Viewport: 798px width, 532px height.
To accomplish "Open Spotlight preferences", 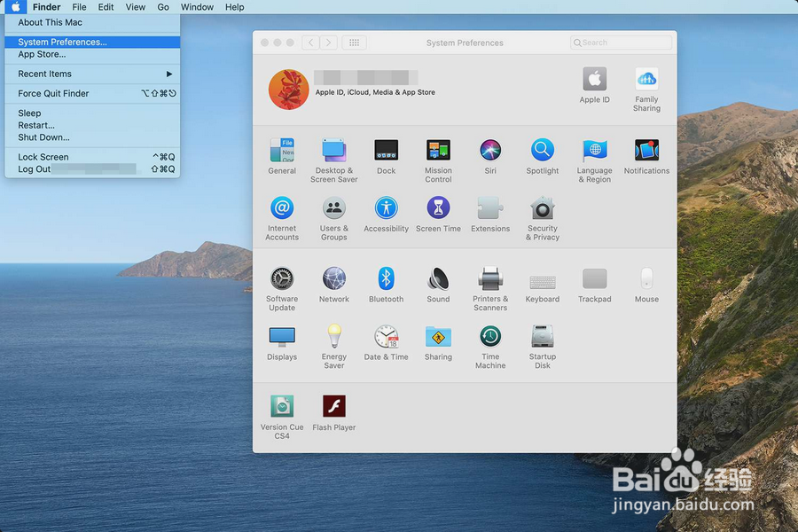I will (542, 156).
